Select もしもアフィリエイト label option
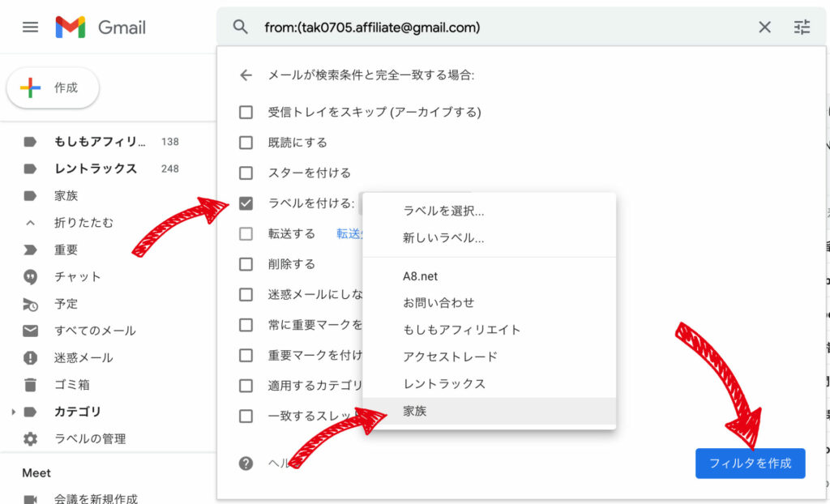The height and width of the screenshot is (504, 830). click(489, 330)
